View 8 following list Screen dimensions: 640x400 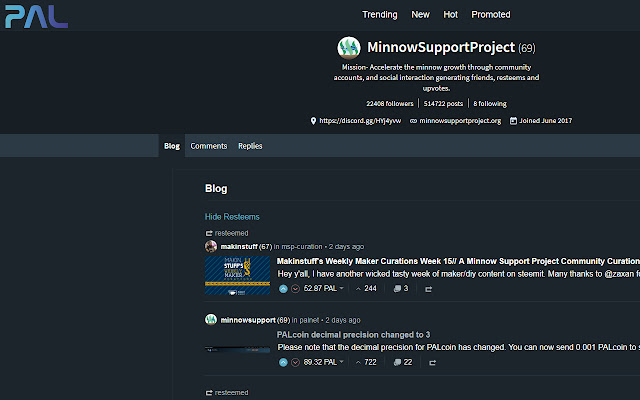(490, 104)
